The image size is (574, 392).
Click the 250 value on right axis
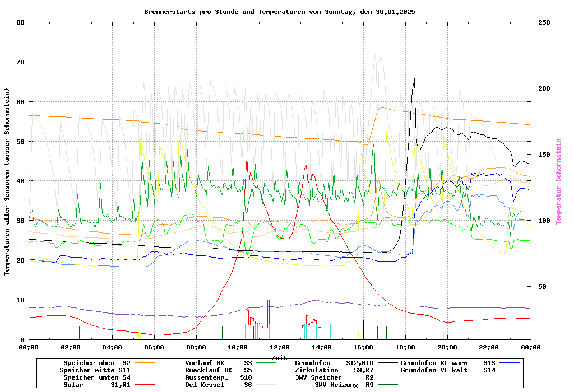(x=544, y=22)
